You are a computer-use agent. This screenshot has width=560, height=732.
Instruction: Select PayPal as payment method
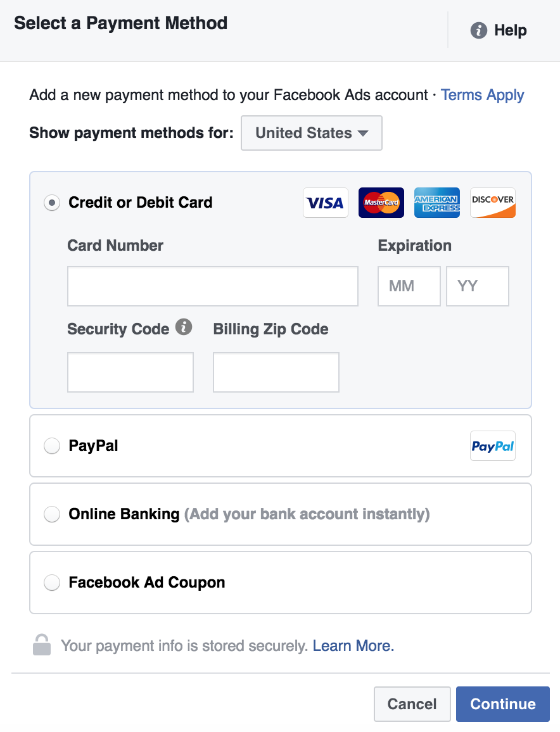[51, 446]
